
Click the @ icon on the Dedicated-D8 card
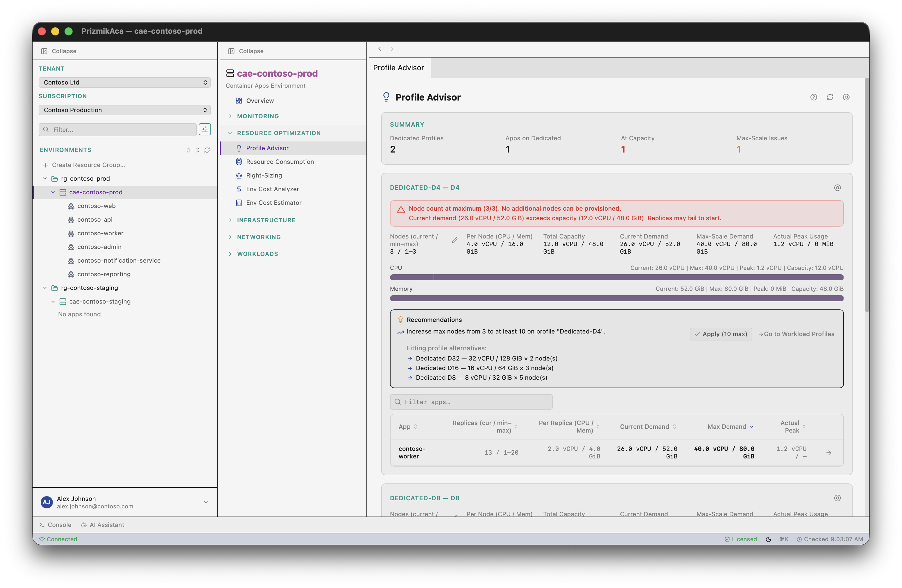click(837, 498)
